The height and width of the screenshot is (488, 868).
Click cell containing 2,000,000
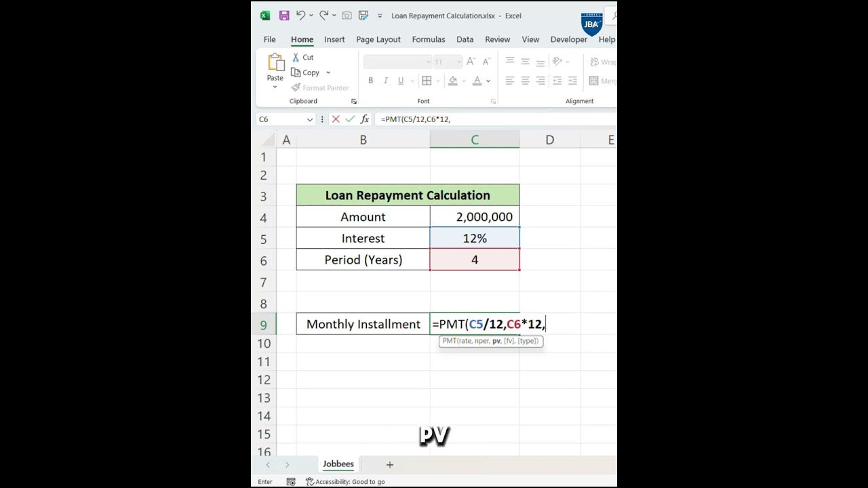[475, 217]
